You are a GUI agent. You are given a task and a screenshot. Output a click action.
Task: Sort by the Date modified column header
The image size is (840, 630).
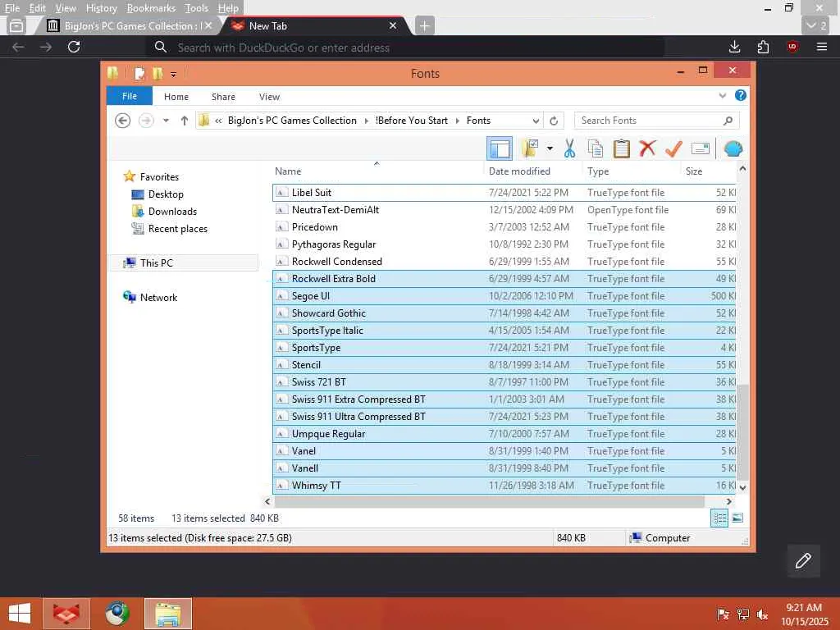pyautogui.click(x=533, y=171)
